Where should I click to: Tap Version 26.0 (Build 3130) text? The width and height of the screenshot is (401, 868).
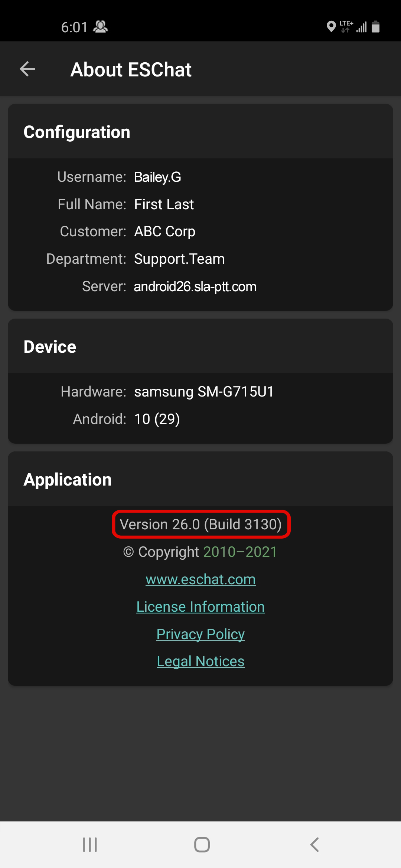click(201, 525)
